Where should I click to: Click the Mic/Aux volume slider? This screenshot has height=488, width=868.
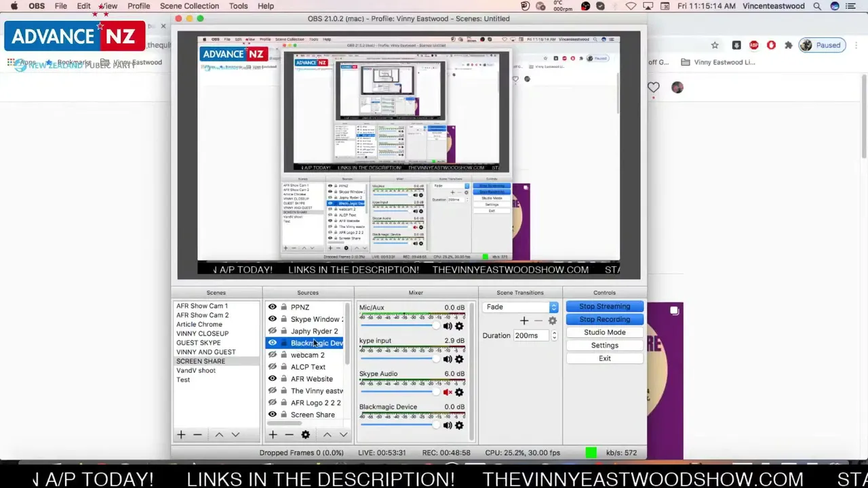(400, 326)
